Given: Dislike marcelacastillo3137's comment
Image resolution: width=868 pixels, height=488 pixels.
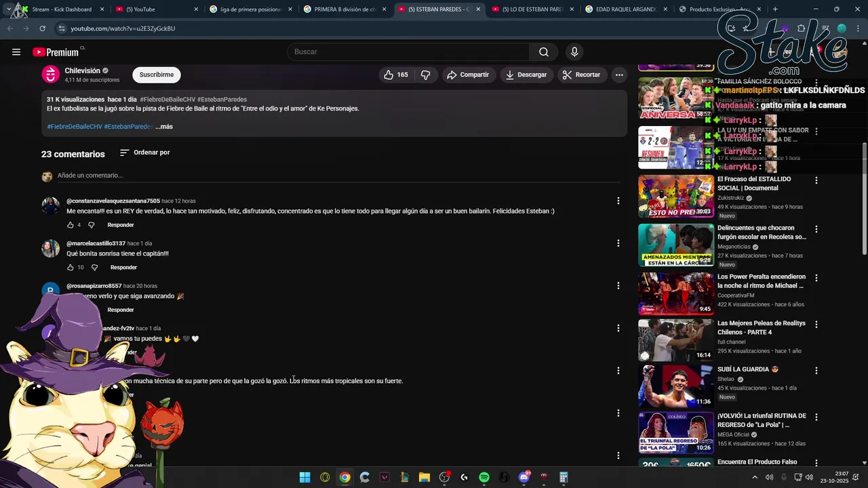Looking at the screenshot, I should pos(94,268).
